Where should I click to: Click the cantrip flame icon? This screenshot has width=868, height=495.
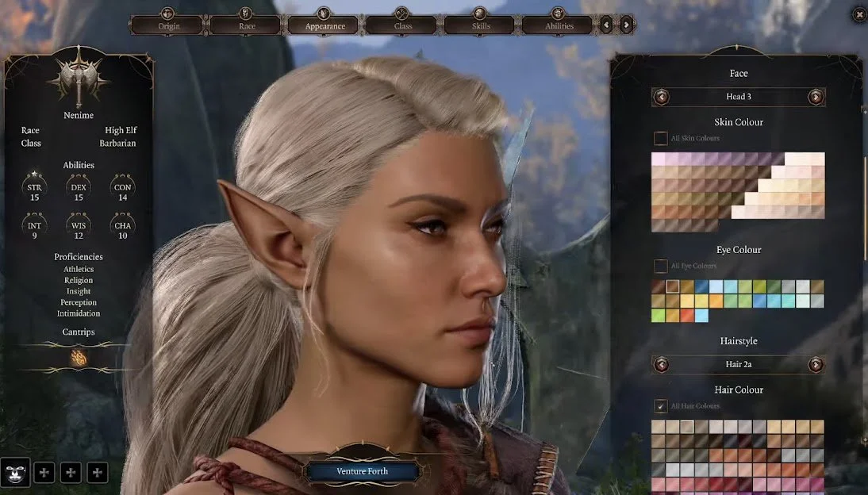click(x=79, y=359)
